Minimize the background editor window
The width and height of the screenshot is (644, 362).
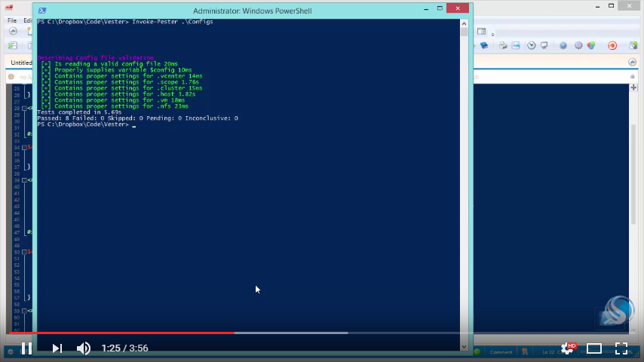tap(597, 6)
